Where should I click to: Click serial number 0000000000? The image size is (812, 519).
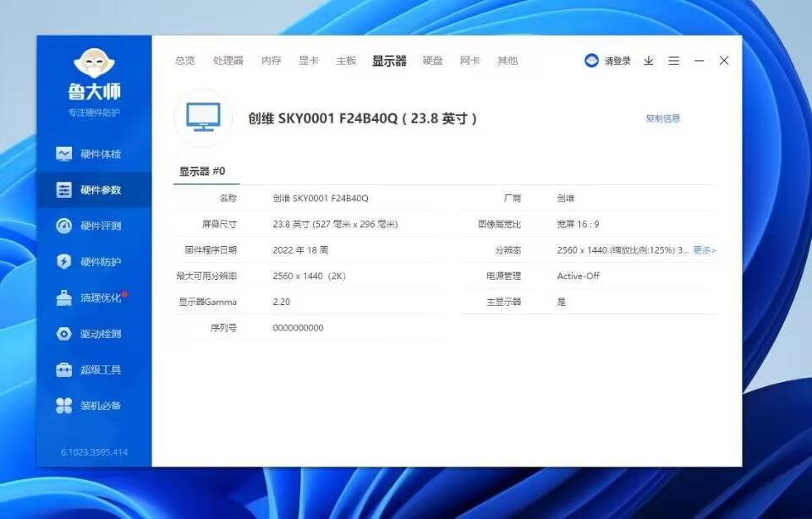click(298, 327)
